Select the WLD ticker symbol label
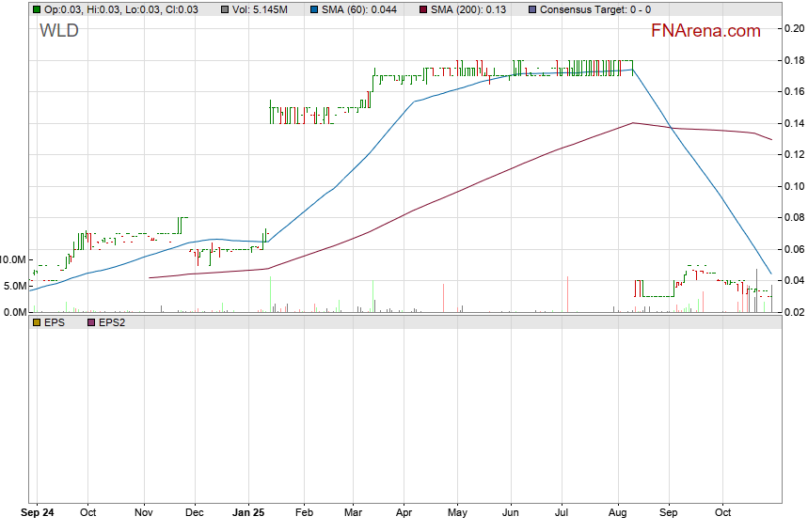808x532 pixels. click(59, 31)
